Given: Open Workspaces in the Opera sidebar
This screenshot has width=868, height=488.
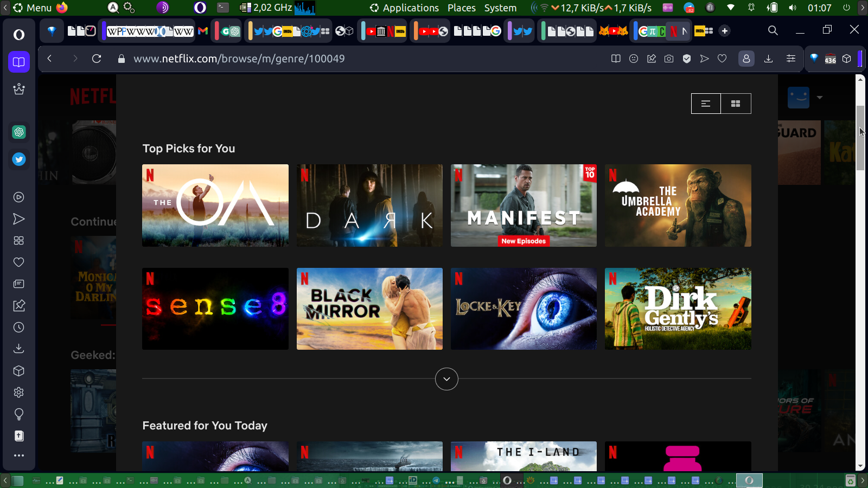Looking at the screenshot, I should coord(19,62).
